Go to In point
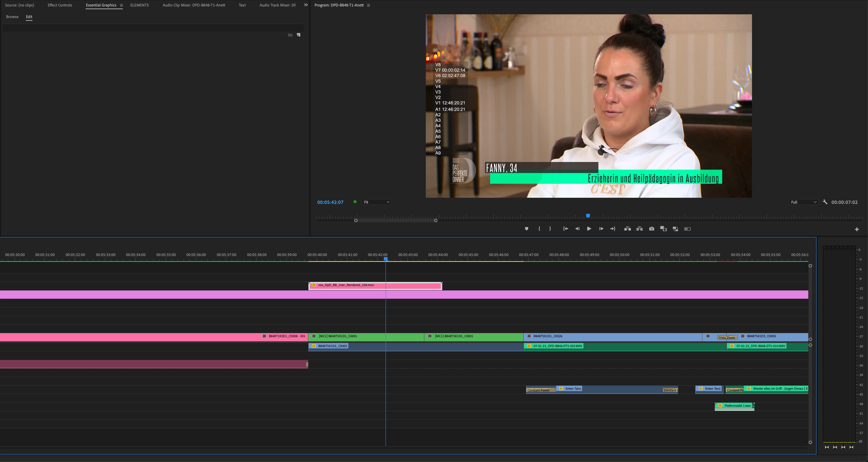The width and height of the screenshot is (868, 462). pos(565,229)
